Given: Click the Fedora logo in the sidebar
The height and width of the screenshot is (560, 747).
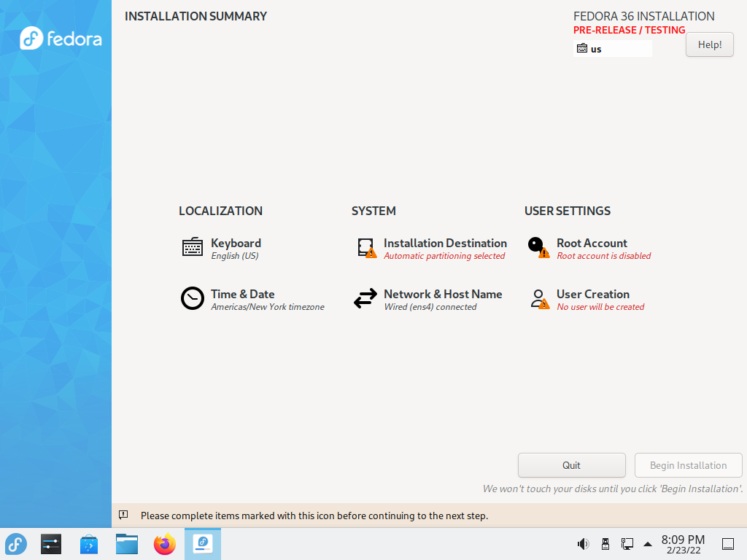Looking at the screenshot, I should click(61, 38).
